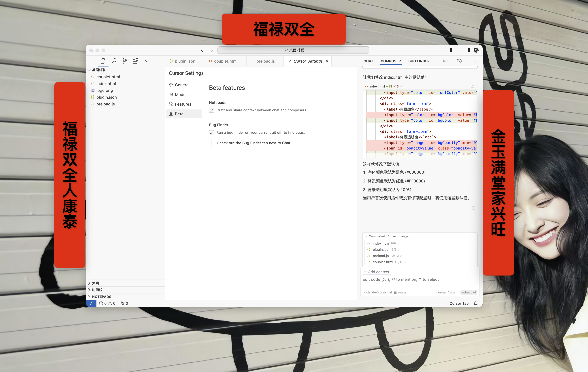Open the ports indicator in status bar
The image size is (588, 372).
(x=124, y=303)
